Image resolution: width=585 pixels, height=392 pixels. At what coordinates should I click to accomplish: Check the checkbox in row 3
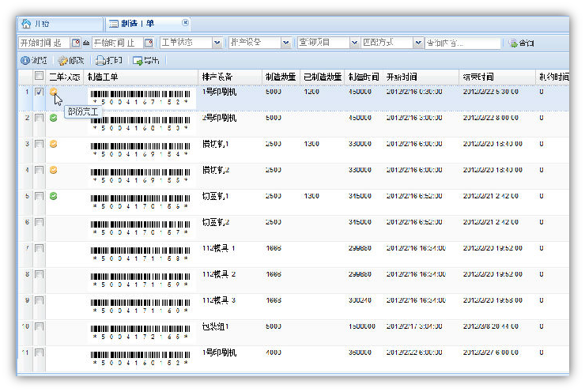point(39,144)
